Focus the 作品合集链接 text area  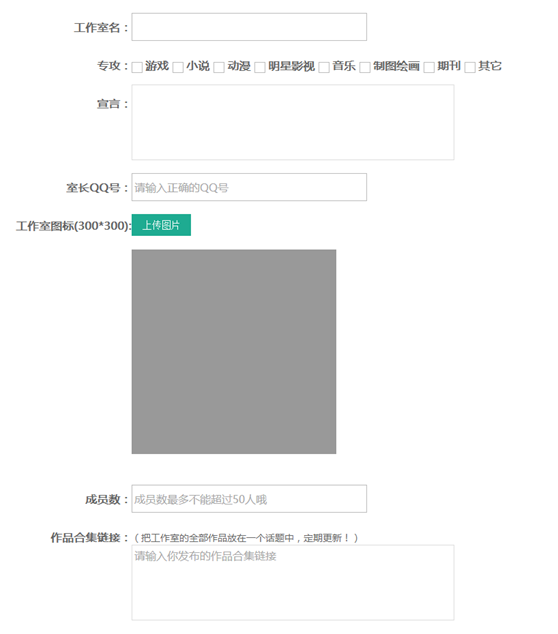(x=293, y=583)
